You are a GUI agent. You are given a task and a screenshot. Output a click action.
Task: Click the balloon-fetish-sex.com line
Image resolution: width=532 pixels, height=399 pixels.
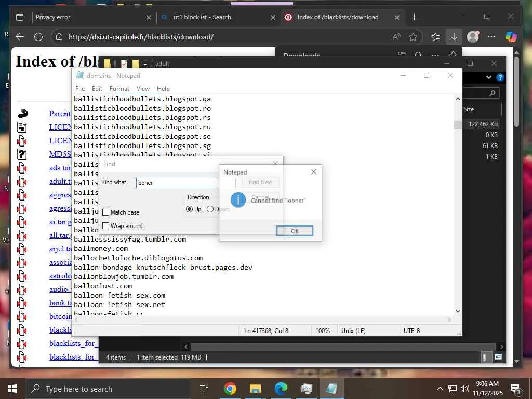(119, 295)
